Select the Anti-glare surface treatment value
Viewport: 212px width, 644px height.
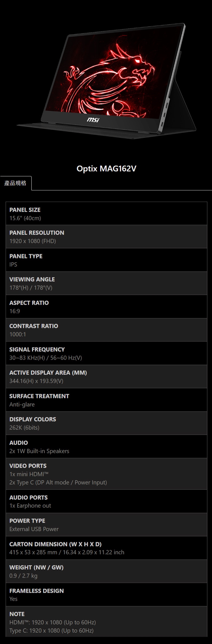22,404
